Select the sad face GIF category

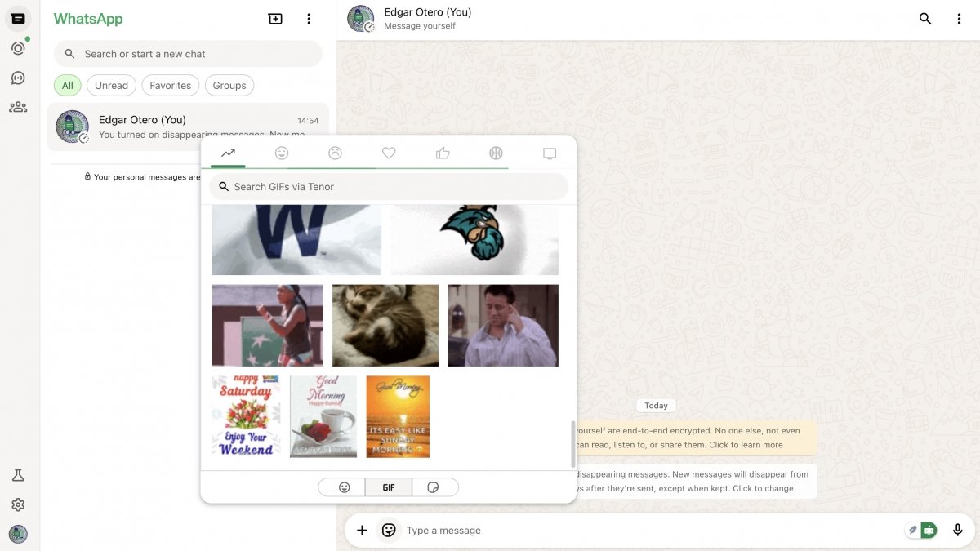(x=335, y=153)
